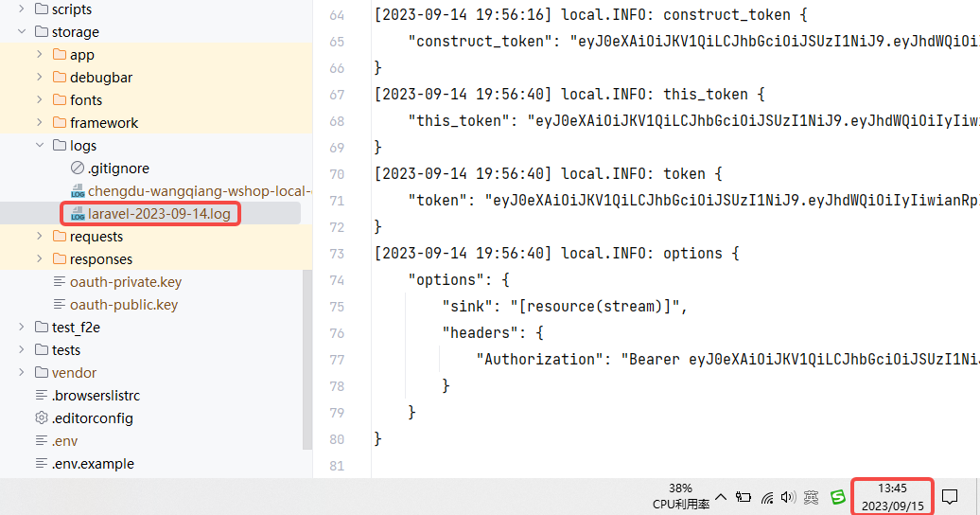This screenshot has height=515, width=980.
Task: Click the logs folder icon
Action: click(60, 145)
